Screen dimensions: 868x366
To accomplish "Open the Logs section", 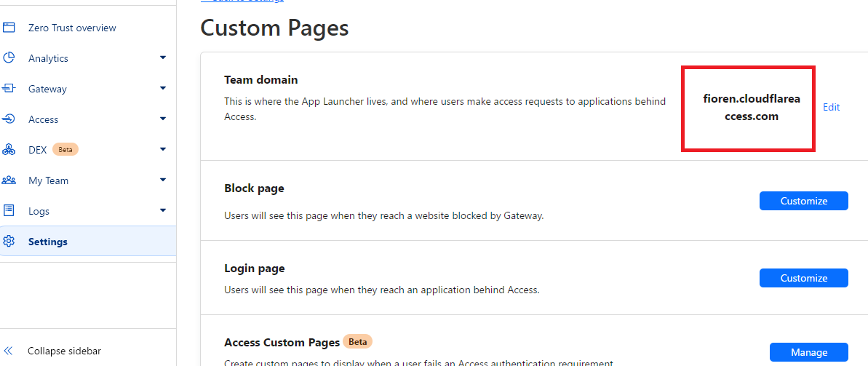I will [x=39, y=211].
